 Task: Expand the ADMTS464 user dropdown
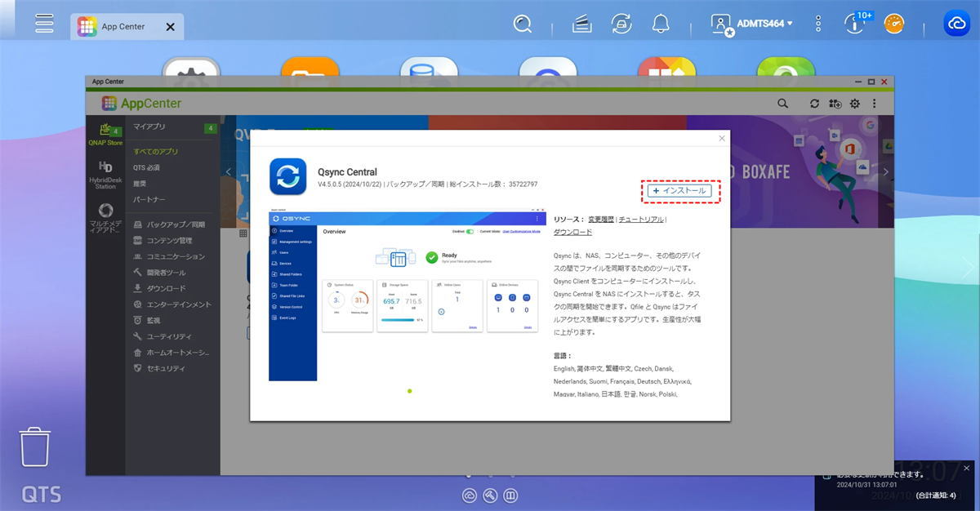[752, 24]
